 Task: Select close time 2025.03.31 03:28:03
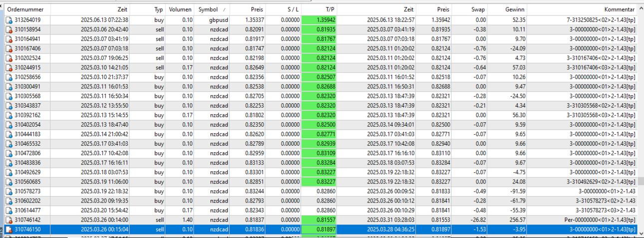click(390, 220)
